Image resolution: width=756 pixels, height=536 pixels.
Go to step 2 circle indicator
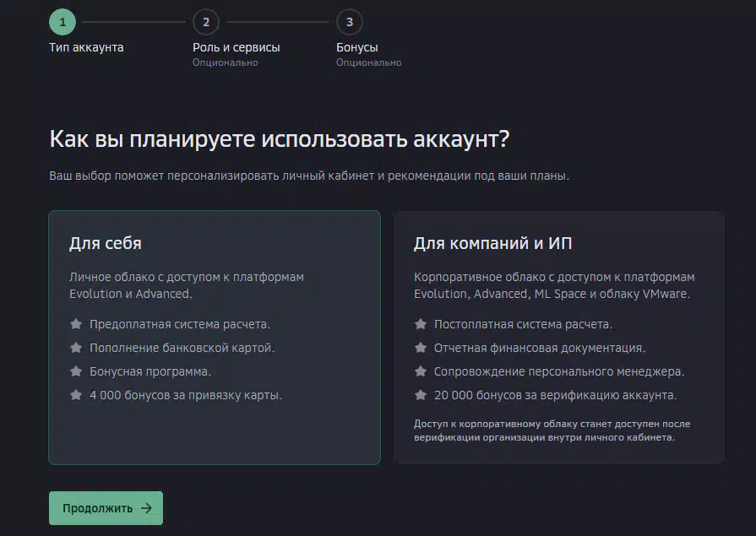coord(206,22)
